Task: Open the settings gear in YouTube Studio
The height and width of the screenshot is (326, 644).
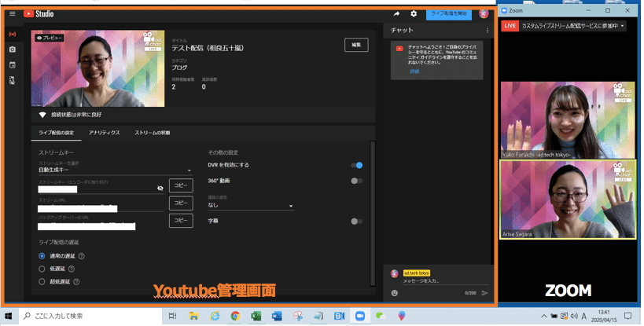Action: (414, 14)
